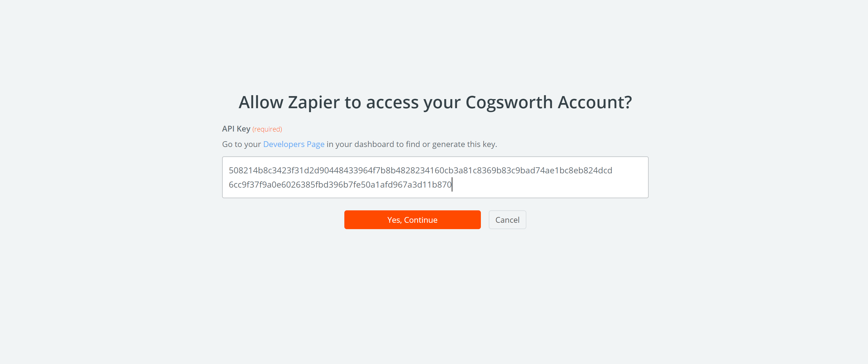The width and height of the screenshot is (868, 364).
Task: Click the API Key label
Action: coord(236,129)
